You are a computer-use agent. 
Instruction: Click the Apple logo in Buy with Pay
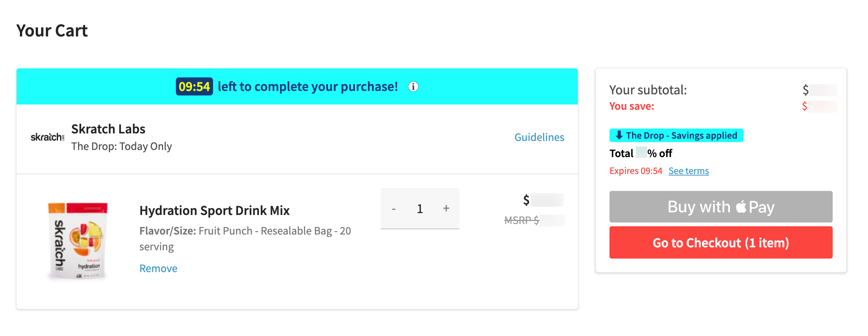[741, 206]
